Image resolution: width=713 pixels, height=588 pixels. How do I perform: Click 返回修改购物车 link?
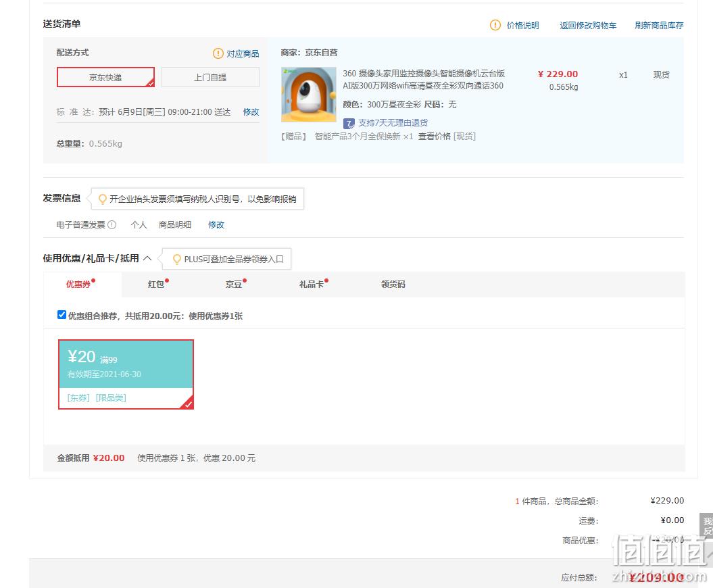(x=588, y=26)
